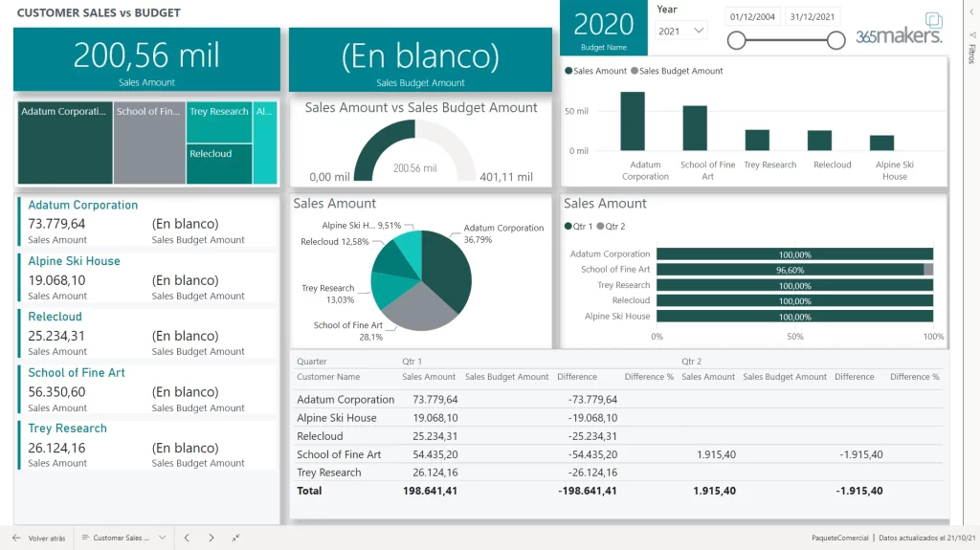Click the Qtr 1 legend marker

click(568, 227)
